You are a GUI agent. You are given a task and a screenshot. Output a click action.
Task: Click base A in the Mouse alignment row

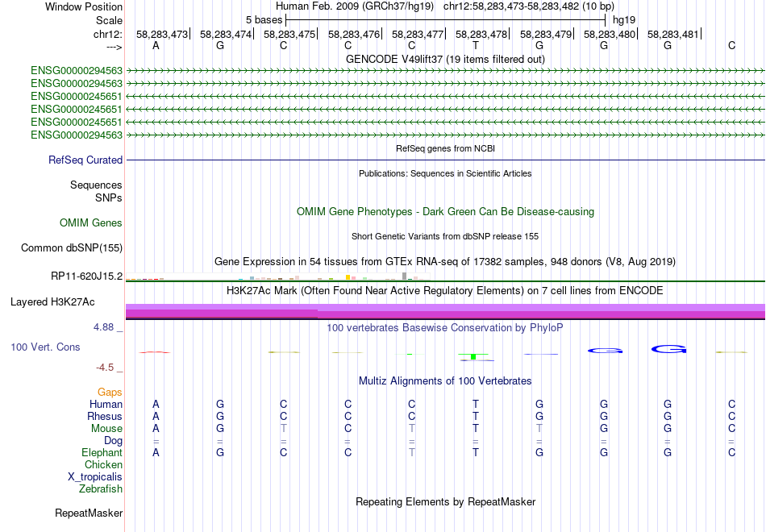[156, 429]
